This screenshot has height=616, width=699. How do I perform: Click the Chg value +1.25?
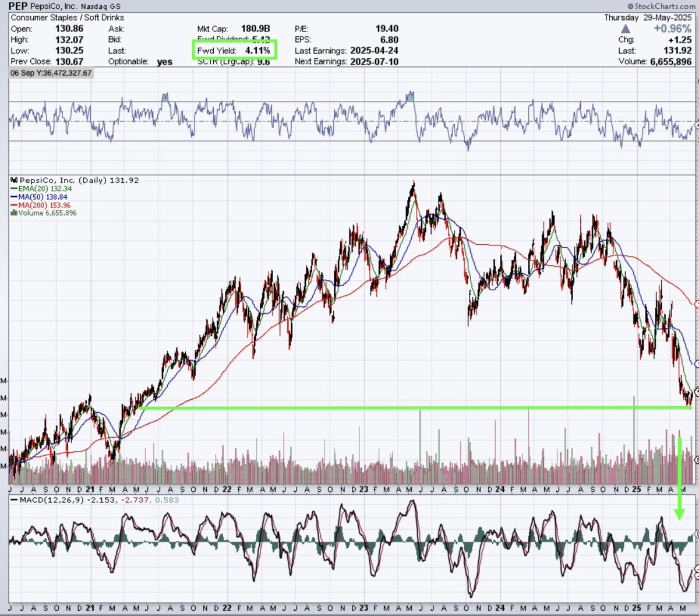(680, 40)
